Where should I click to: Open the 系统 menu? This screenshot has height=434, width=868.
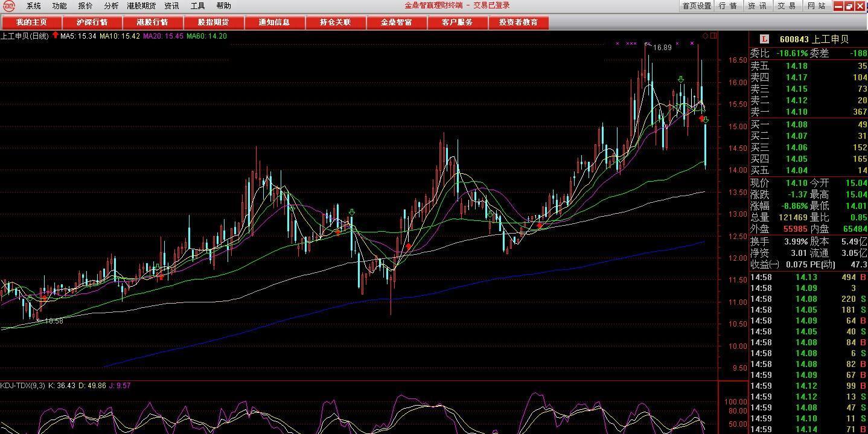pyautogui.click(x=34, y=6)
